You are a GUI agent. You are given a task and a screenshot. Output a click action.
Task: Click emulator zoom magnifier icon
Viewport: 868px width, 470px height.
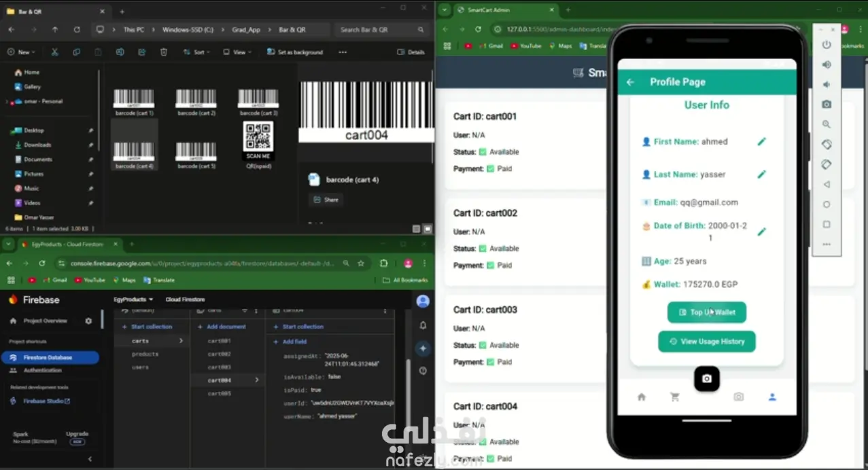pyautogui.click(x=827, y=124)
